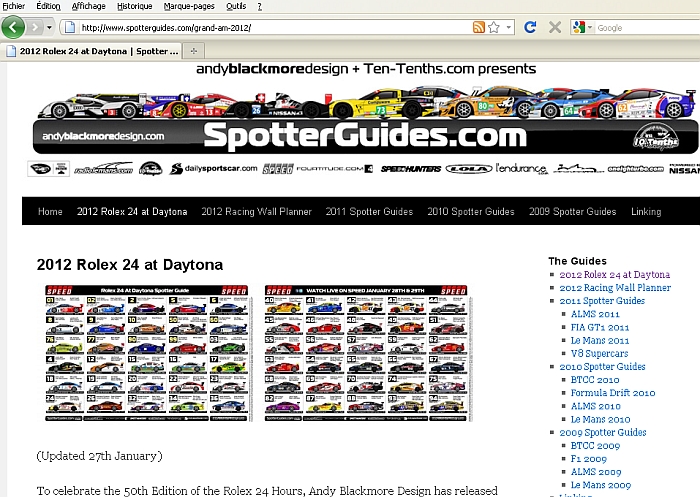Click the Stop loading X icon
The height and width of the screenshot is (497, 700).
pos(554,27)
